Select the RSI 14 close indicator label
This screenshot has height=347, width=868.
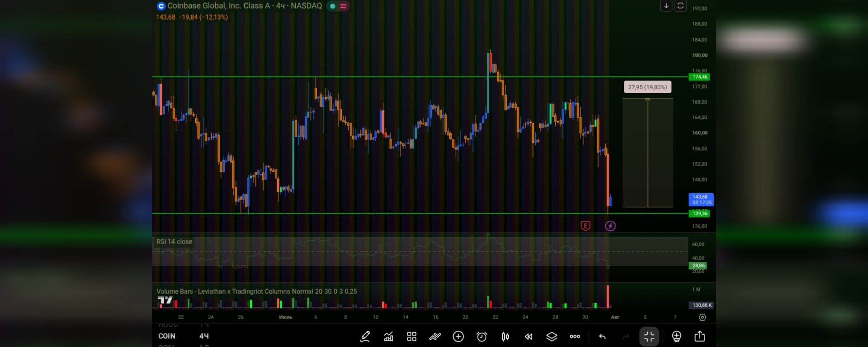pos(174,242)
